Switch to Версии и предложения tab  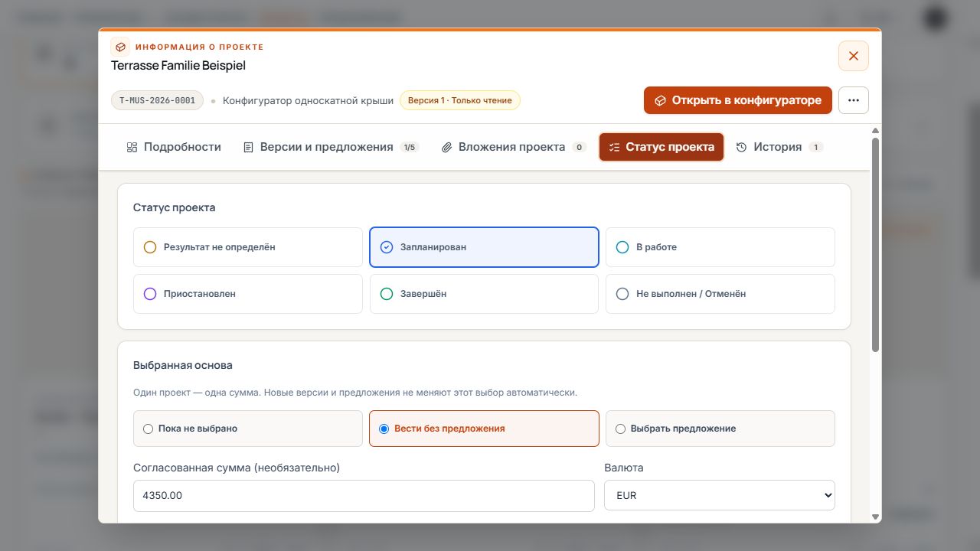(x=331, y=147)
